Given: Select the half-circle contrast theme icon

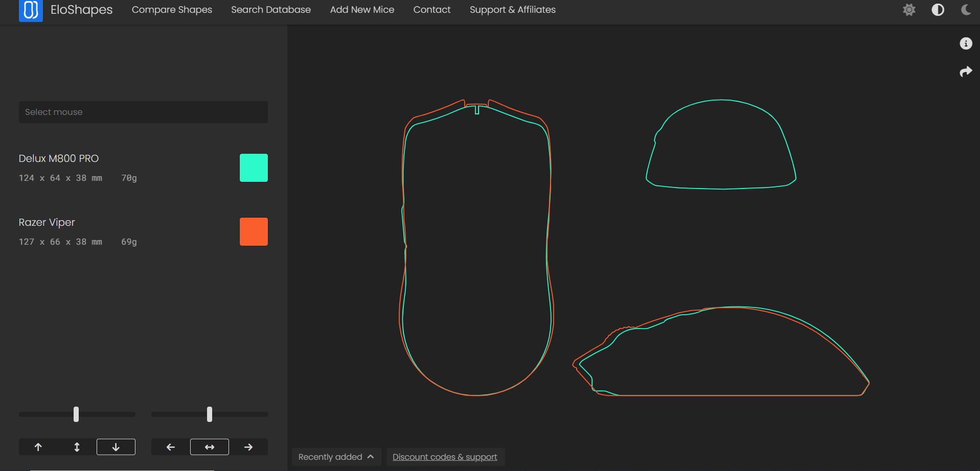Looking at the screenshot, I should pyautogui.click(x=938, y=10).
